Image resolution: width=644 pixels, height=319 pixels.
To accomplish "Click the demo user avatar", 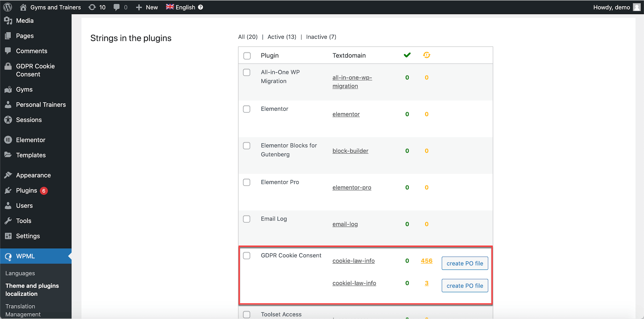I will point(637,7).
